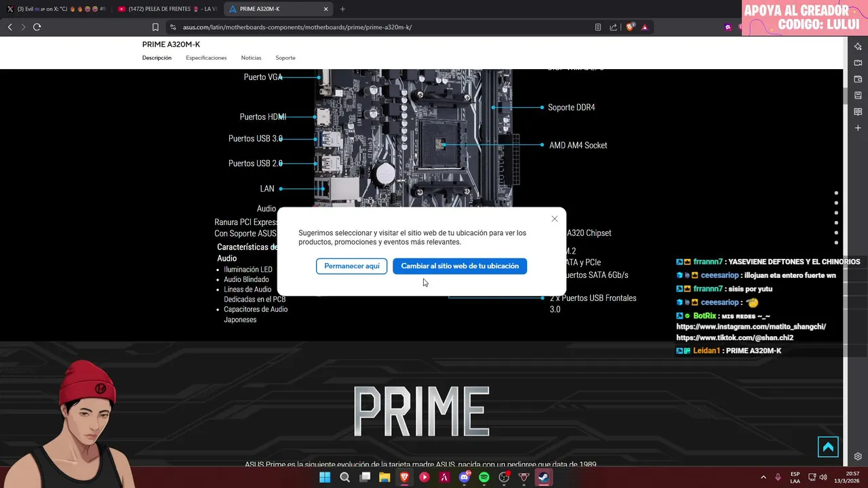868x488 pixels.
Task: Close the PRIME A320M-K tab
Action: coord(325,9)
